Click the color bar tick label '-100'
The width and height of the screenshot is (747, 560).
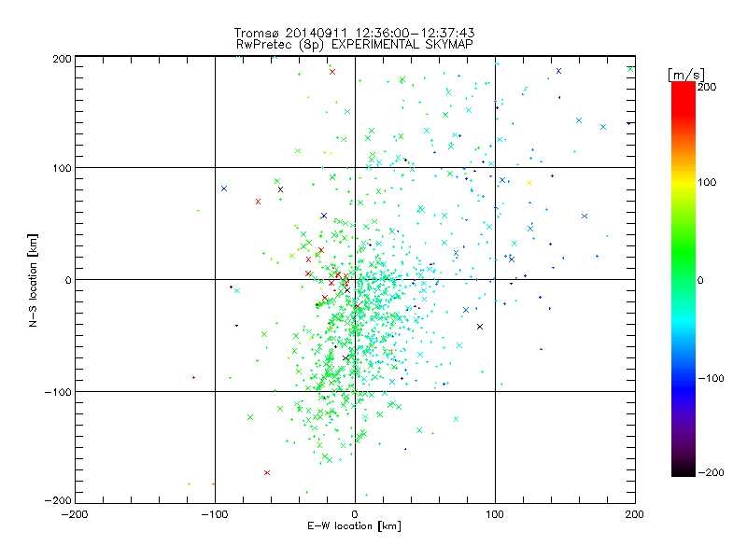click(711, 378)
